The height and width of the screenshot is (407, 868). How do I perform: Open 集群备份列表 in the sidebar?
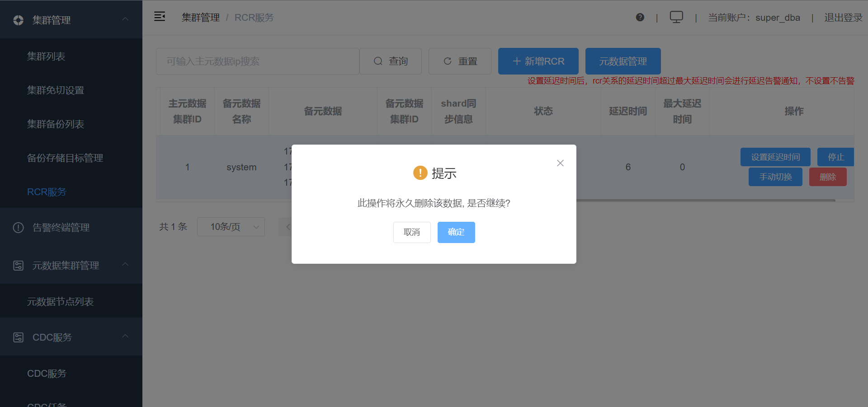(x=71, y=124)
